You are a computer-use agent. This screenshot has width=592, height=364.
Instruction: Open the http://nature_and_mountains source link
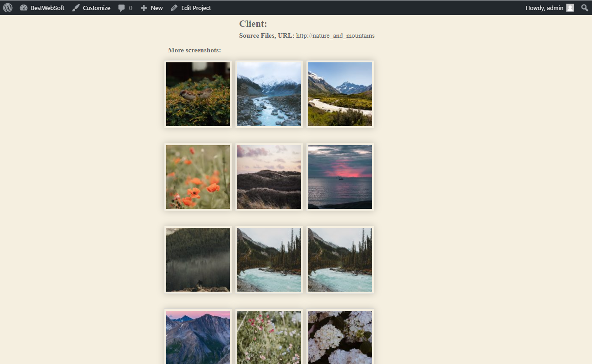pos(335,35)
